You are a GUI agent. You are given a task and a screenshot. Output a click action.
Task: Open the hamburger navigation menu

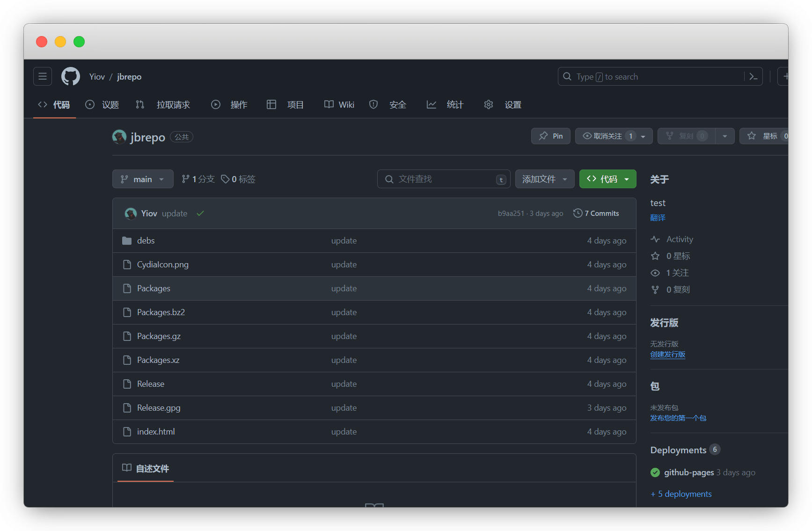(x=43, y=76)
